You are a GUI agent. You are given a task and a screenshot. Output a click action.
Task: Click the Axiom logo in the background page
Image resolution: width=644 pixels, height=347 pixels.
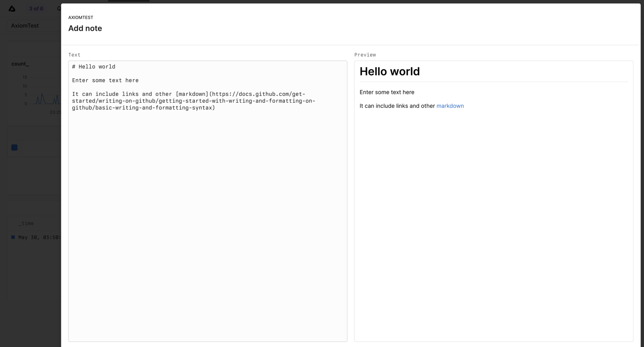[x=12, y=9]
